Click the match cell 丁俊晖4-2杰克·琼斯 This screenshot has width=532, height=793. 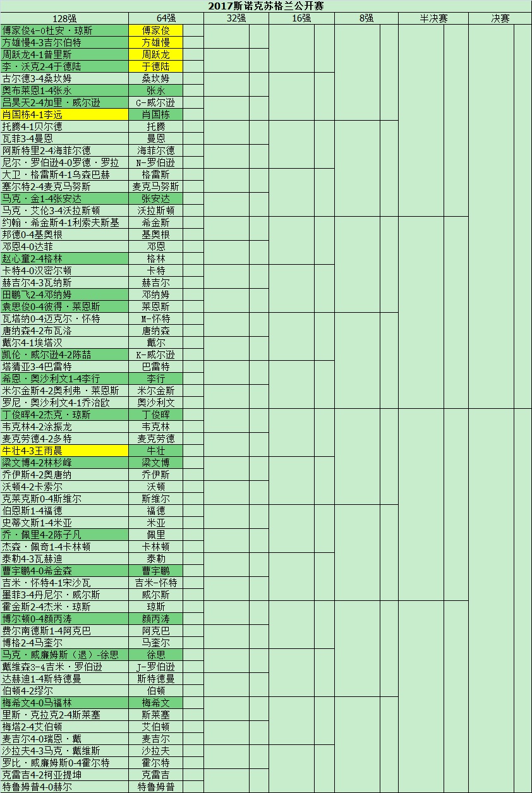[x=64, y=415]
